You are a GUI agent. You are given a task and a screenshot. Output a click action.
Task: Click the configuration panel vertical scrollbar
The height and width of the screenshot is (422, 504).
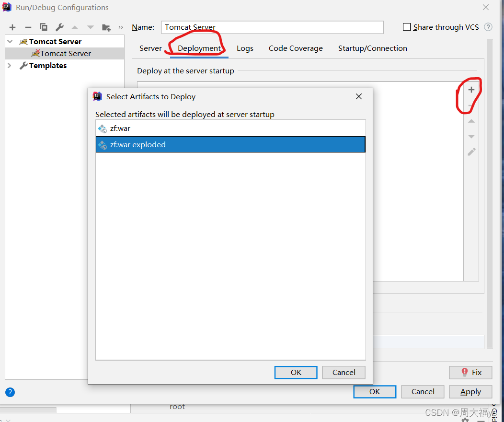490,194
